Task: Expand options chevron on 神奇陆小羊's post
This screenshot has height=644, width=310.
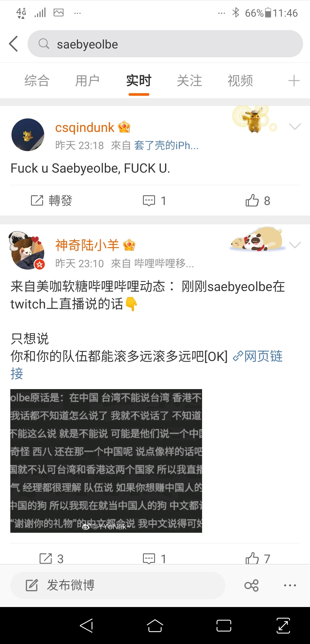Action: [x=295, y=245]
